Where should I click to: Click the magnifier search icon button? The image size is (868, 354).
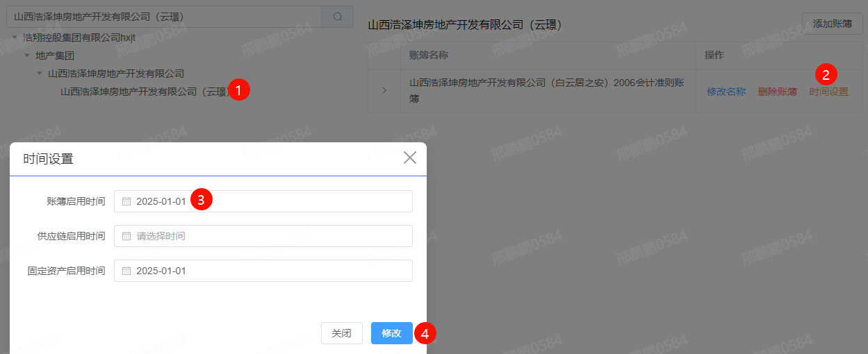(x=337, y=17)
